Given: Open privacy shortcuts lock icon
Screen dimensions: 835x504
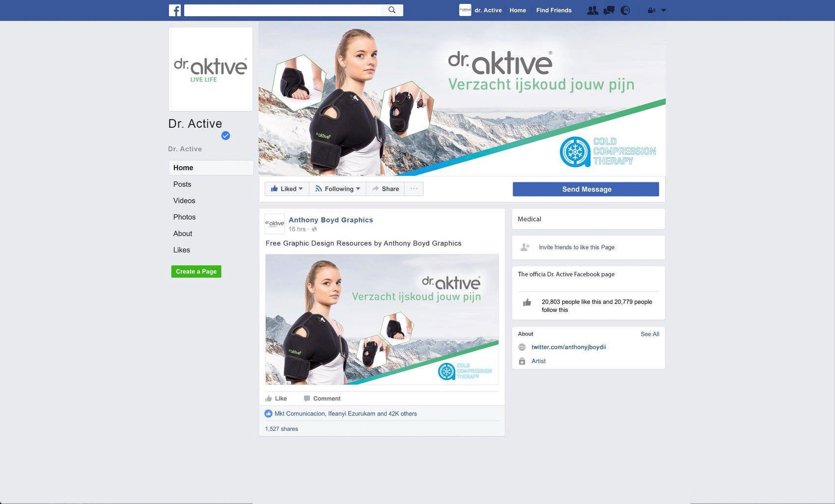Looking at the screenshot, I should coord(651,10).
